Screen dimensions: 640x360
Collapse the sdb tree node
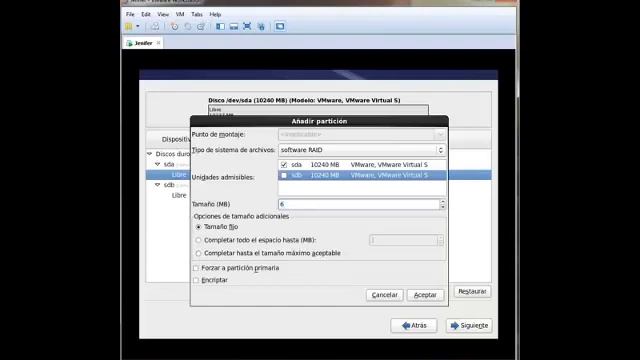158,185
